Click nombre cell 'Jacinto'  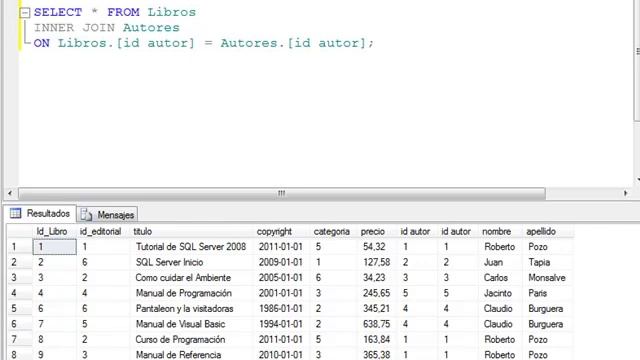pyautogui.click(x=500, y=293)
